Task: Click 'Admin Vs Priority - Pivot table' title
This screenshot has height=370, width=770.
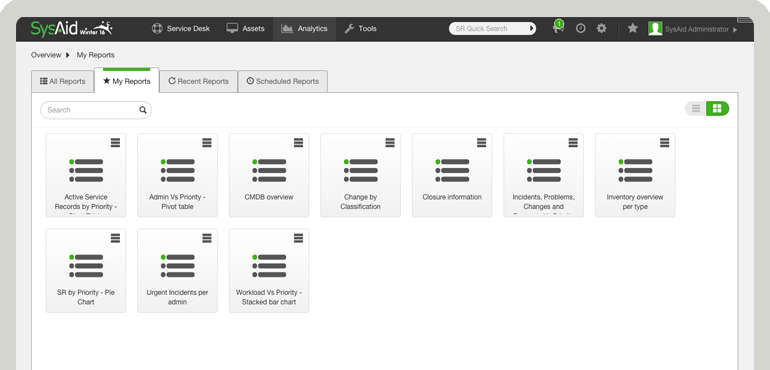Action: tap(177, 202)
